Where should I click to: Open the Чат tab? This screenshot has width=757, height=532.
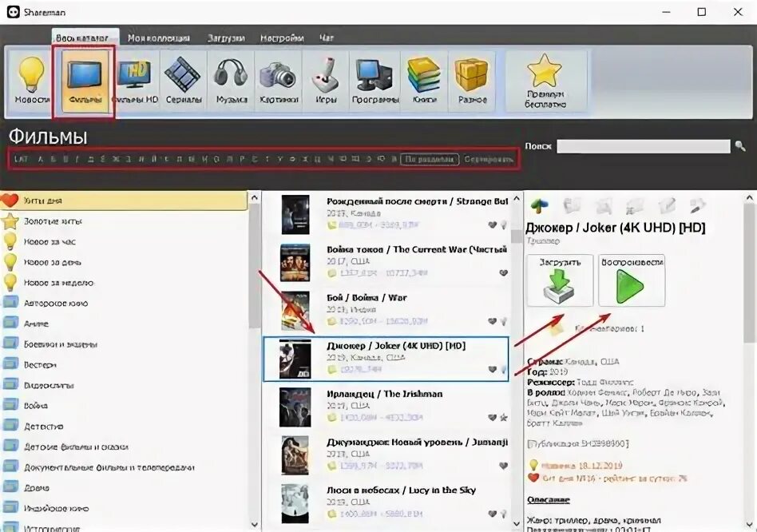pos(327,38)
